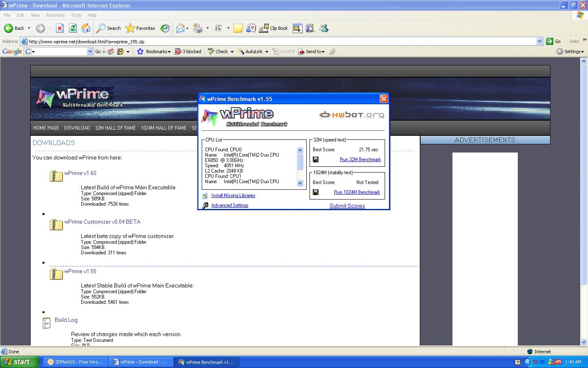Click the ABC spell Check button
This screenshot has width=588, height=368.
[218, 52]
